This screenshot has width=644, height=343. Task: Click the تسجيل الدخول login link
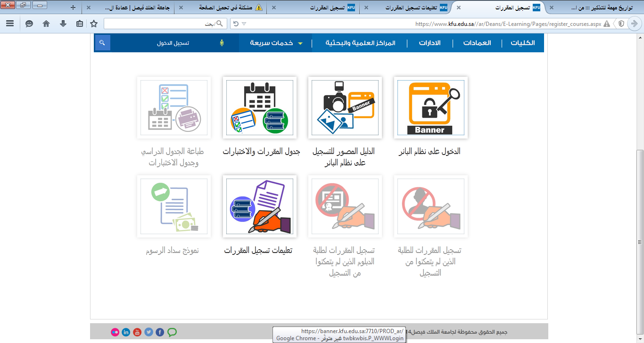point(173,43)
